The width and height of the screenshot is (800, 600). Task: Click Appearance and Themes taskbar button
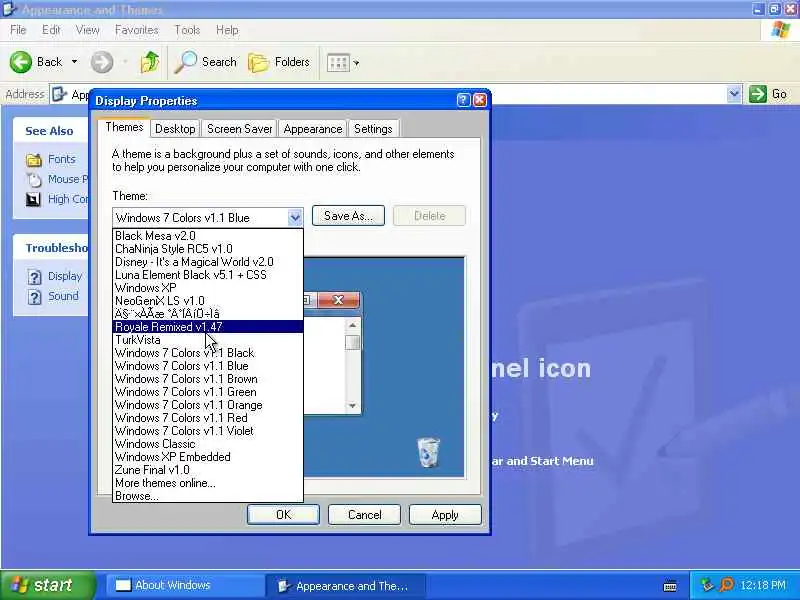pyautogui.click(x=345, y=586)
